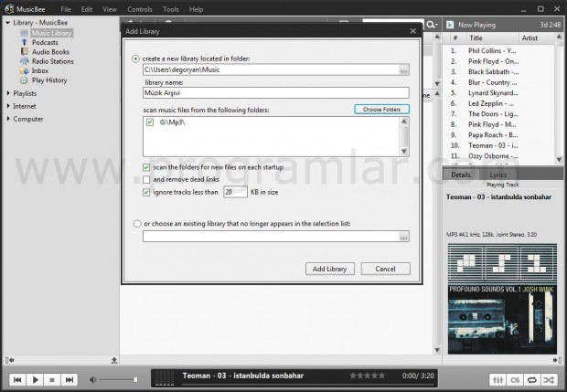Toggle repeat mode icon
This screenshot has height=392, width=567.
pos(531,379)
